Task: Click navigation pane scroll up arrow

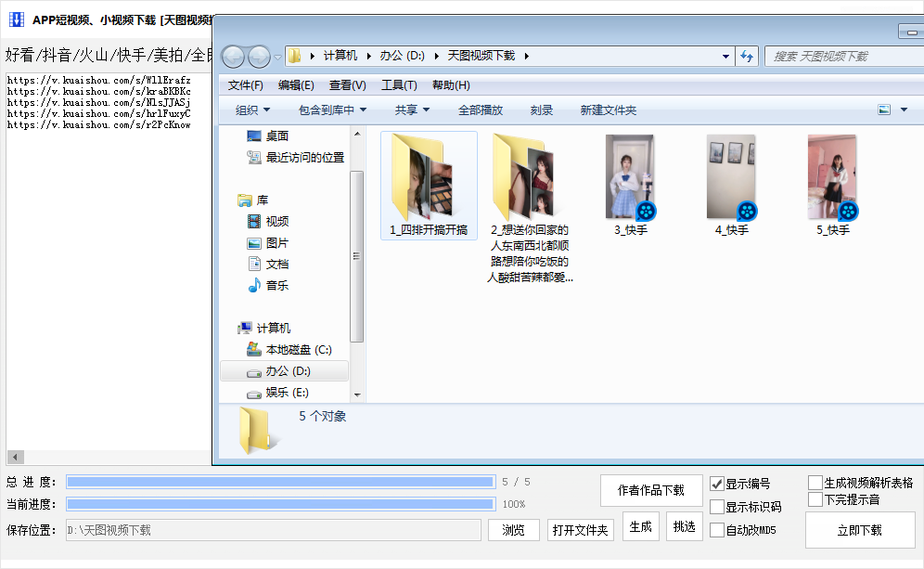Action: point(356,135)
